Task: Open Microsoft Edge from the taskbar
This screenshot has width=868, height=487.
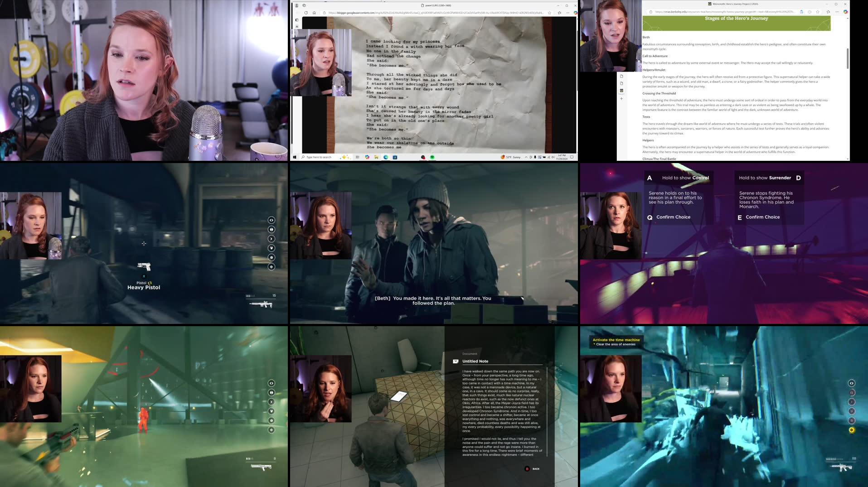Action: tap(386, 157)
